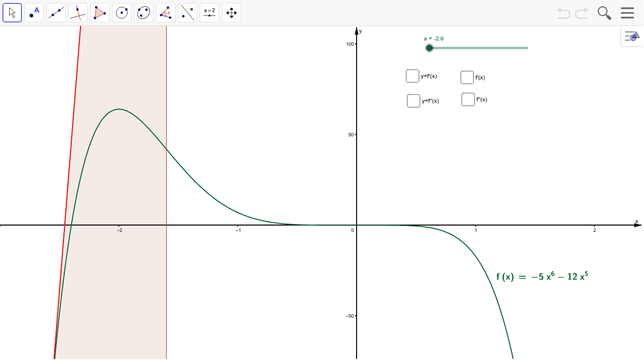Click the Undo button
The image size is (644, 360).
564,13
